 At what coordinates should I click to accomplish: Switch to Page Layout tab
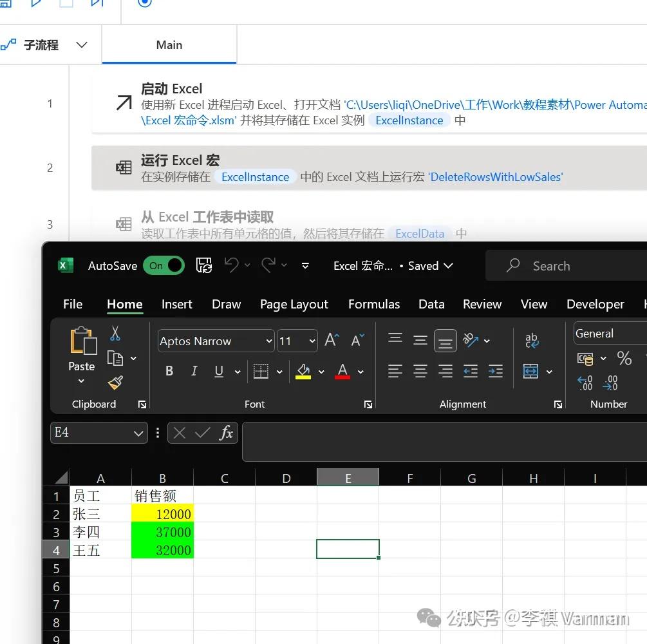click(294, 304)
